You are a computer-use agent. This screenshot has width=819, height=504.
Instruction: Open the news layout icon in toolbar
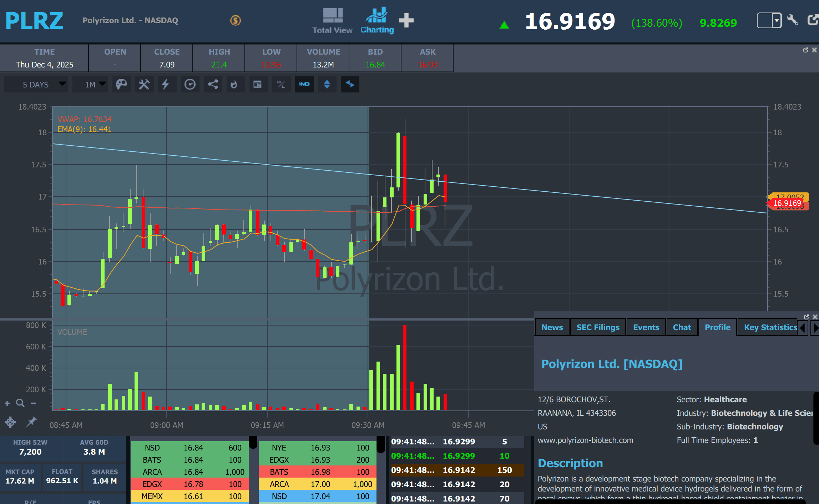257,84
